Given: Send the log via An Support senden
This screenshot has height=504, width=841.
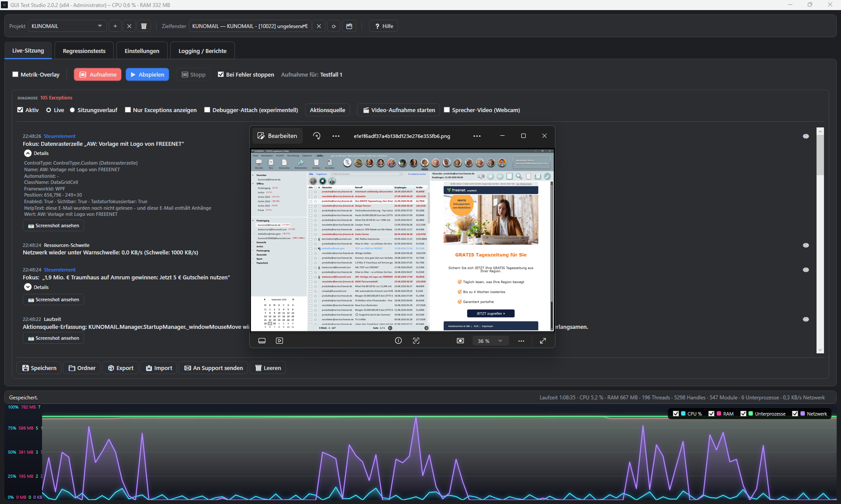Looking at the screenshot, I should (214, 368).
